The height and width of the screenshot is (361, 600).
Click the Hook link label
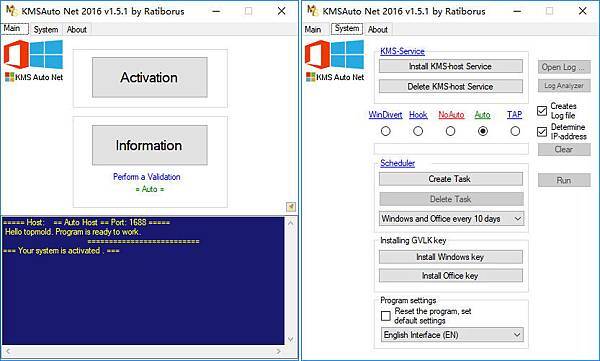click(x=418, y=115)
